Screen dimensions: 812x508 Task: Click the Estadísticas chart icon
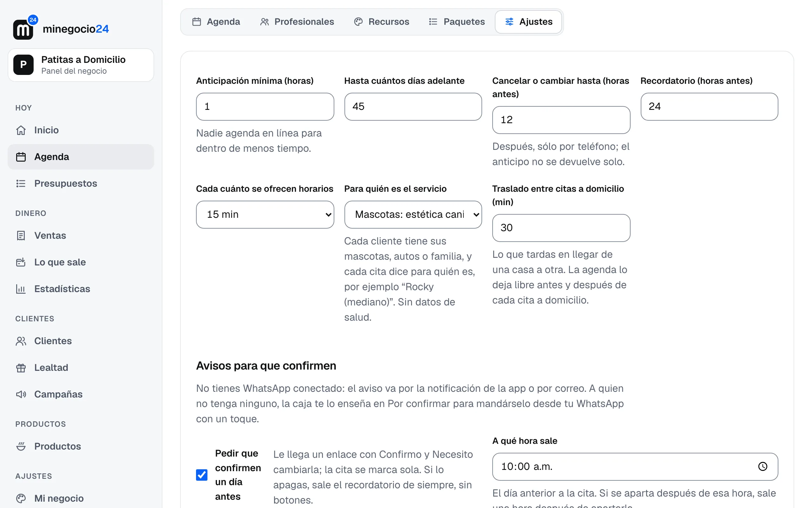(21, 289)
